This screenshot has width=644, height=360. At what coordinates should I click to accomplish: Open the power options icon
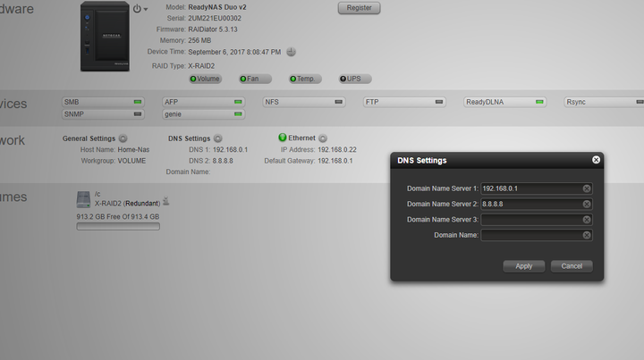pyautogui.click(x=137, y=9)
